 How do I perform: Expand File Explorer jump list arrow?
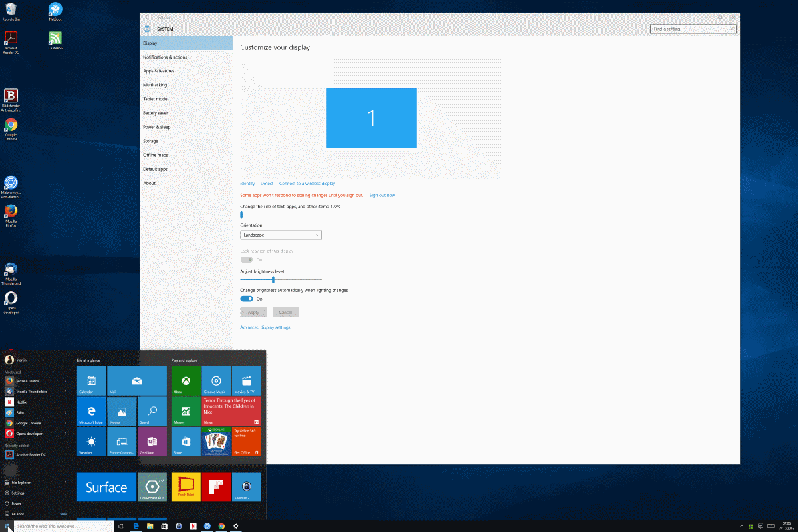[x=66, y=482]
